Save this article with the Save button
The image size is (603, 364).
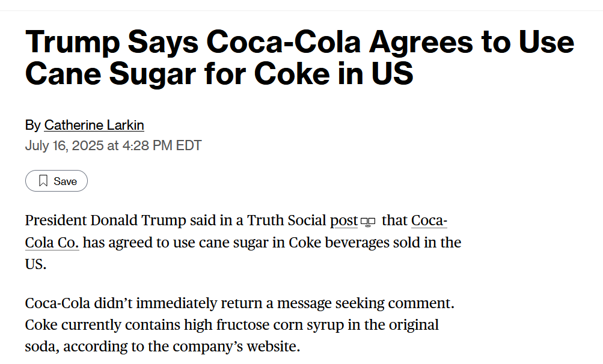[x=57, y=181]
